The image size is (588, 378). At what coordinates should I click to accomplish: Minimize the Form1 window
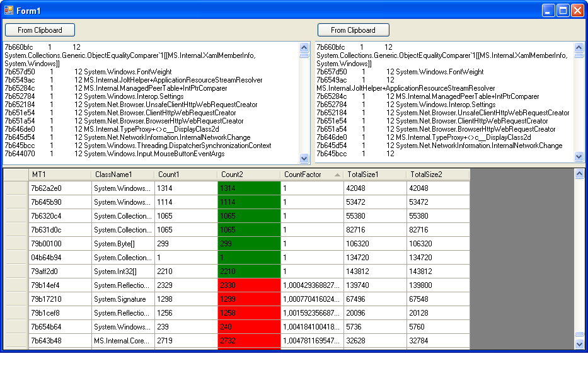pos(548,11)
